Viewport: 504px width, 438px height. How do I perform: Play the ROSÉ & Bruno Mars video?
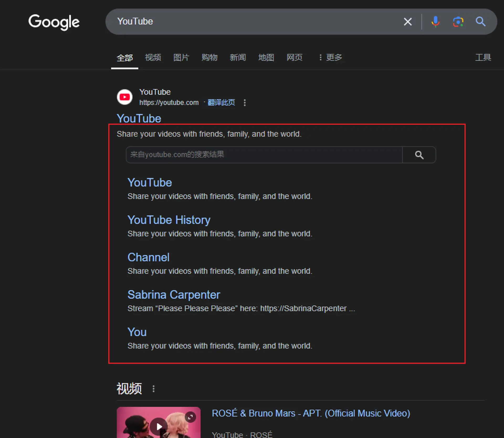[159, 426]
